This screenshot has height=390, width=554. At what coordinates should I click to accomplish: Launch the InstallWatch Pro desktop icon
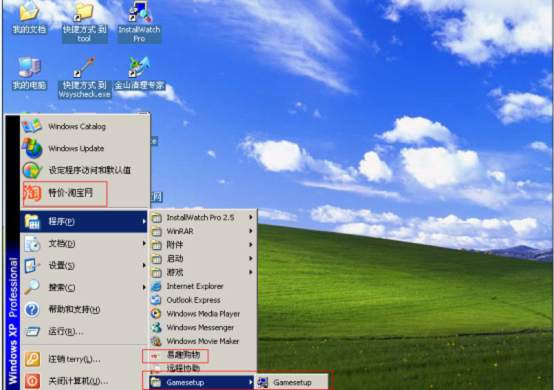coord(140,22)
